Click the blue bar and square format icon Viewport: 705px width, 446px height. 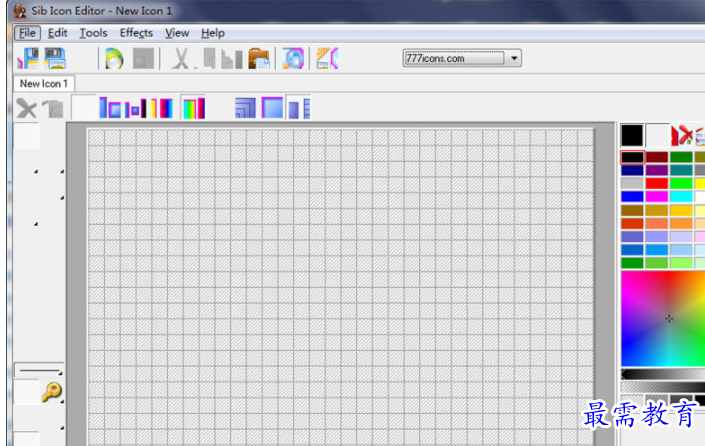pyautogui.click(x=110, y=108)
